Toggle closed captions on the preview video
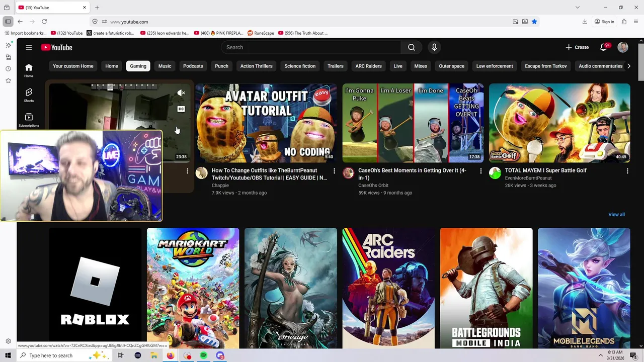 pos(181,109)
